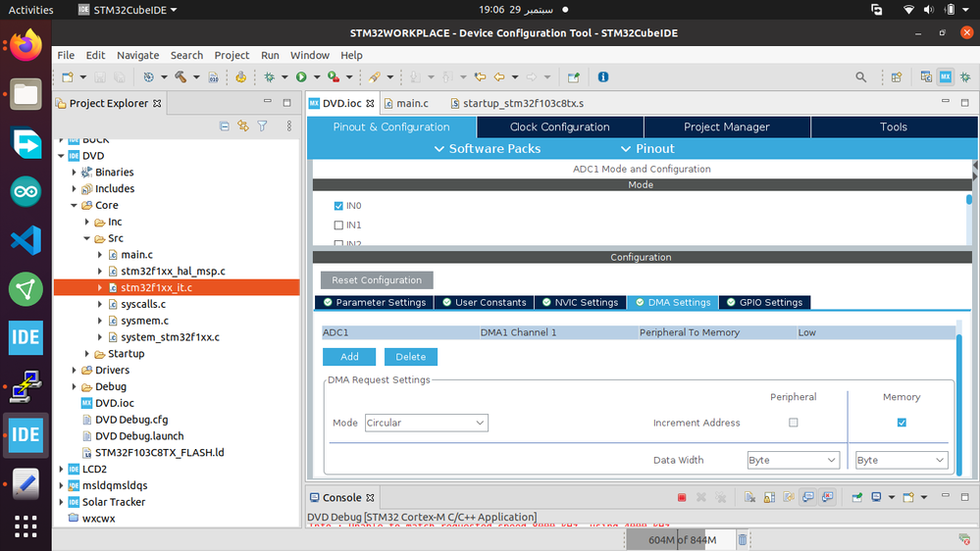Switch to Debug perspective bug icon
The width and height of the screenshot is (980, 551).
pyautogui.click(x=965, y=76)
